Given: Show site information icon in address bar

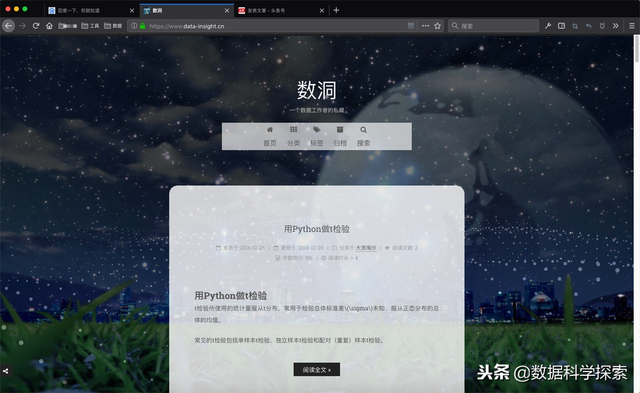Looking at the screenshot, I should tap(134, 26).
